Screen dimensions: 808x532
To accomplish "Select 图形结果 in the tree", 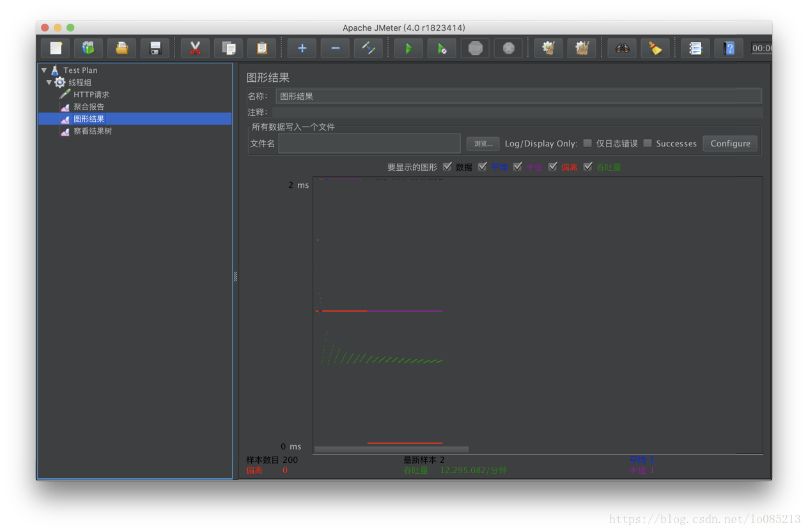I will 89,119.
